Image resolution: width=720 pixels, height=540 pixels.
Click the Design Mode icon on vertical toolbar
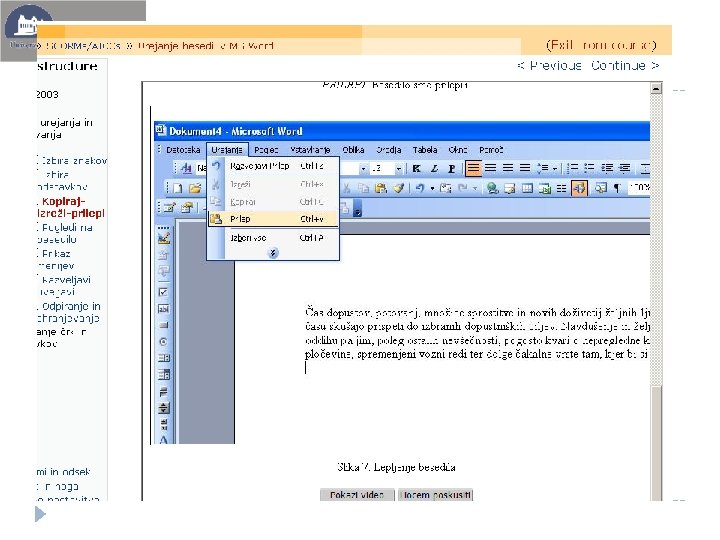(x=163, y=238)
